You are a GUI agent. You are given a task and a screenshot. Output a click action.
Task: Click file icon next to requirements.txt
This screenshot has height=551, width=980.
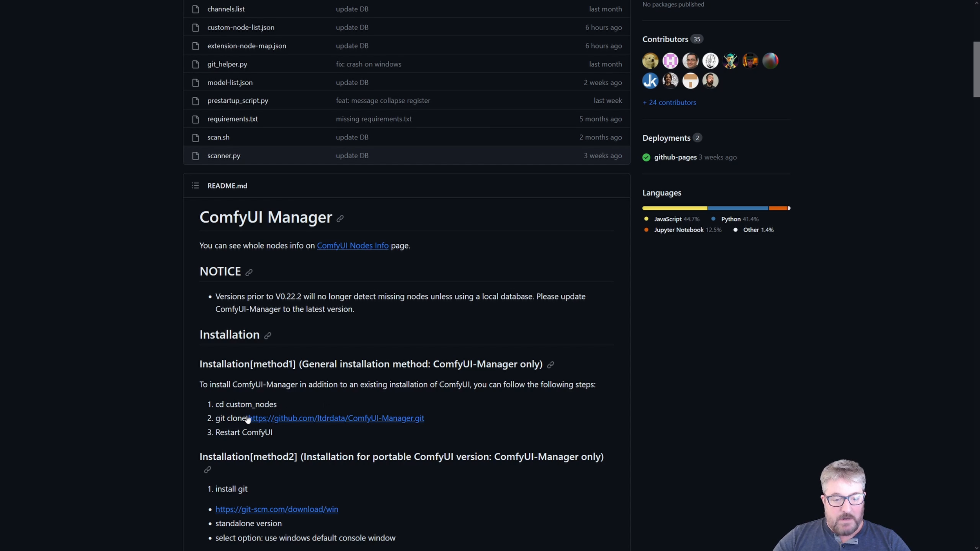tap(195, 119)
